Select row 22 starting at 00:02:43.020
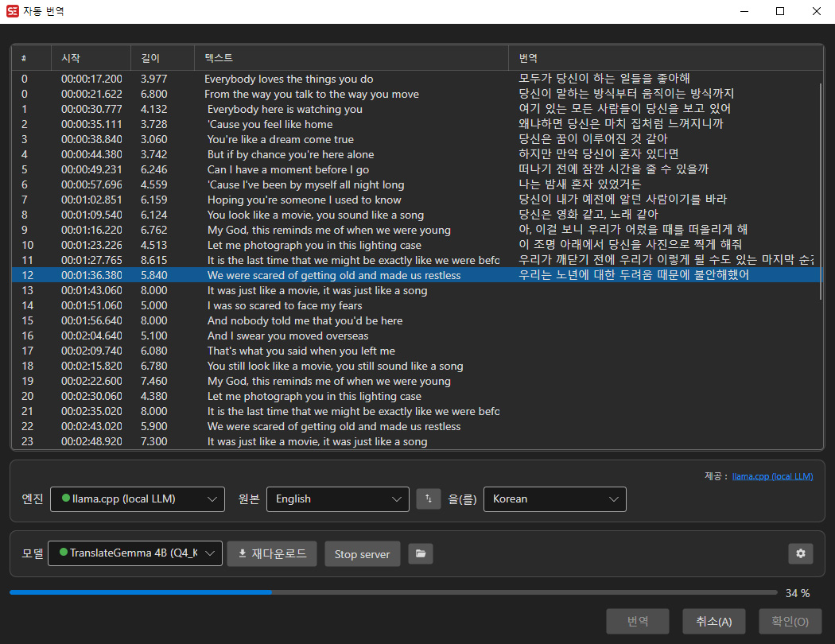This screenshot has height=644, width=835. [x=415, y=426]
